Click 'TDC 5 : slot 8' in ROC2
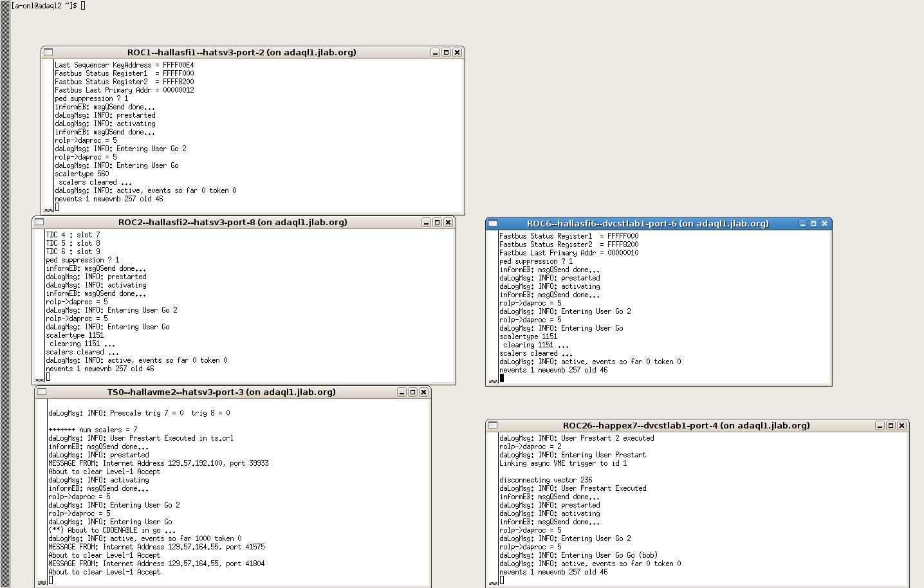This screenshot has width=924, height=588. (x=73, y=243)
